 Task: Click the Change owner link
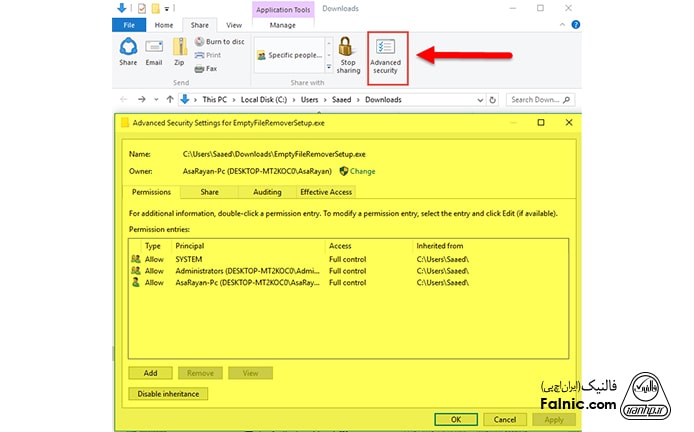362,171
